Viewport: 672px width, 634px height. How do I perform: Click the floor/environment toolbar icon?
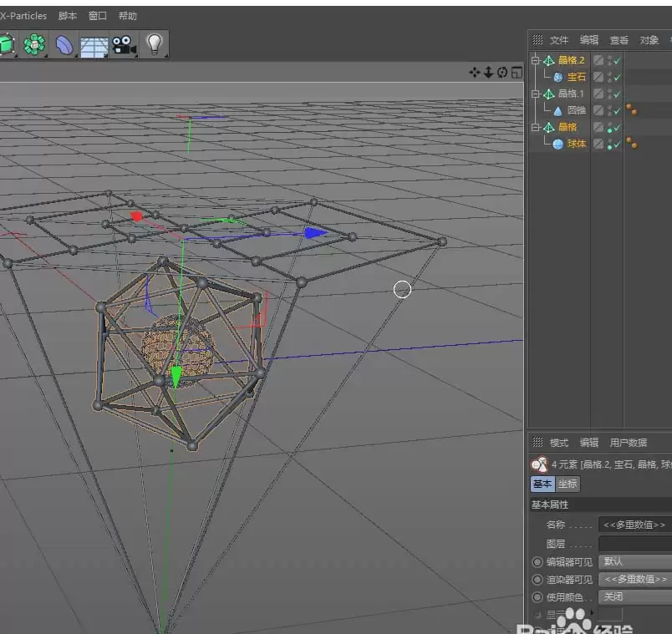pyautogui.click(x=94, y=42)
